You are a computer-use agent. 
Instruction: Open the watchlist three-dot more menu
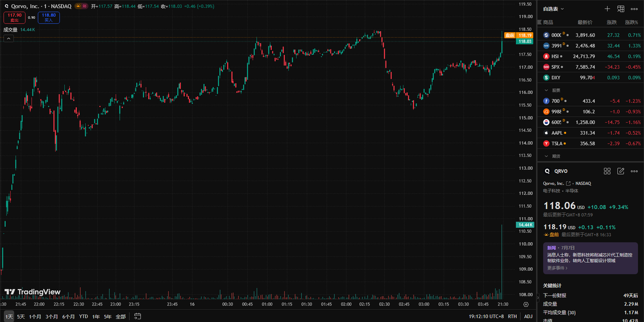634,9
